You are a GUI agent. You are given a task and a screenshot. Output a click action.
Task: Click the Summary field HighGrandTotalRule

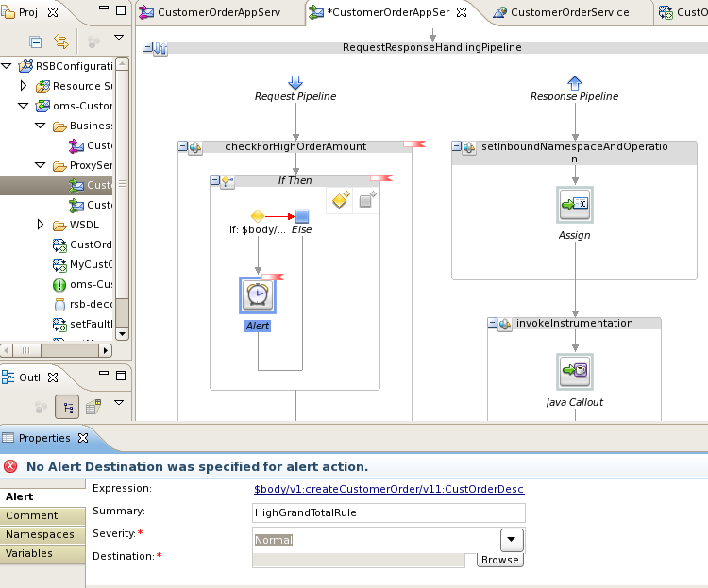pos(388,512)
